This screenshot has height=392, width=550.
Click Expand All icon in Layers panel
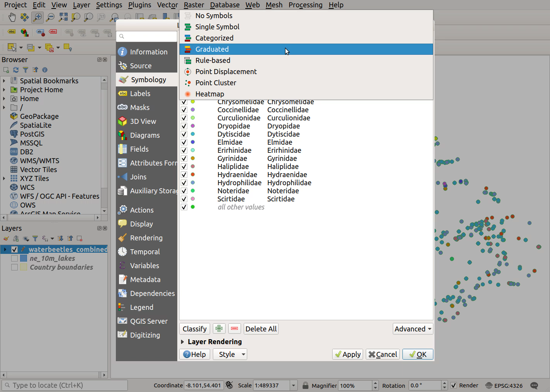click(x=60, y=238)
